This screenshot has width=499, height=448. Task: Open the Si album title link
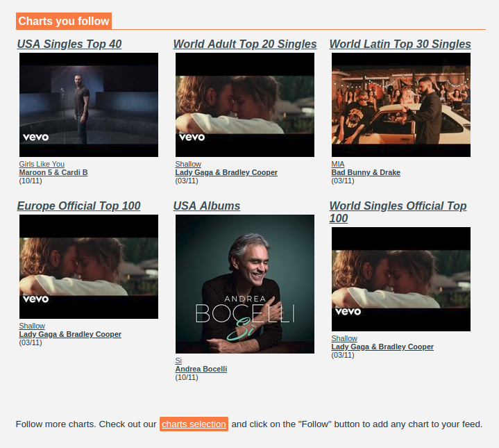tap(178, 360)
